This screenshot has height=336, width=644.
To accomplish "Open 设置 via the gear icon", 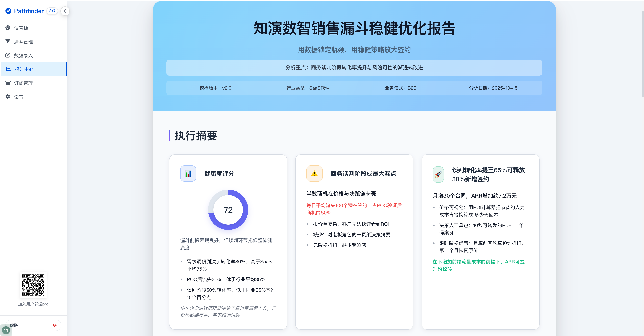I will click(8, 97).
